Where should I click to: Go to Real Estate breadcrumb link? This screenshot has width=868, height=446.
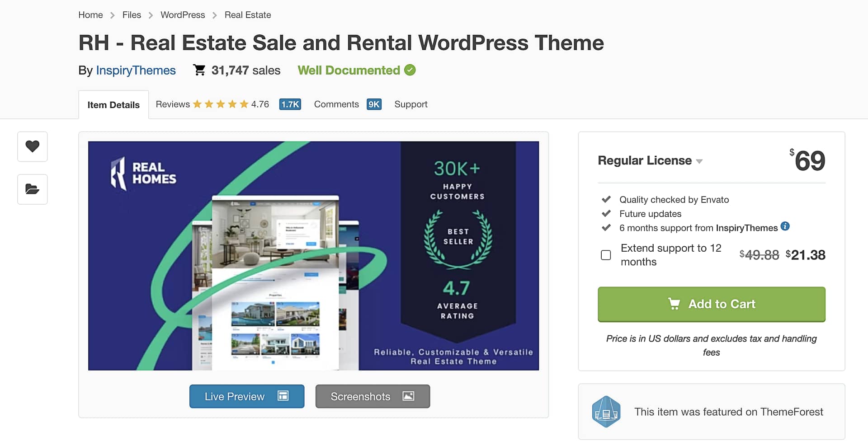pyautogui.click(x=248, y=15)
